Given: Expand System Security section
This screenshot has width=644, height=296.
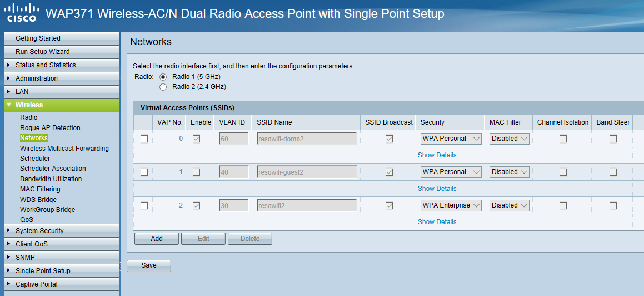Looking at the screenshot, I should coord(62,231).
